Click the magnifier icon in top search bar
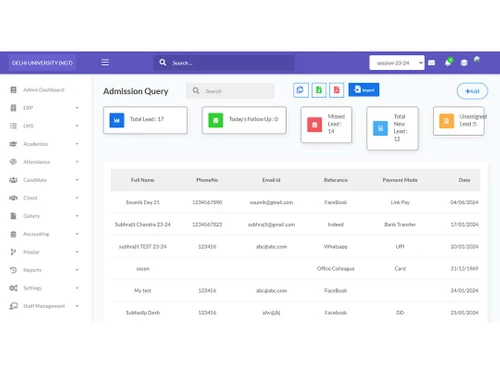500x375 pixels. tap(163, 62)
